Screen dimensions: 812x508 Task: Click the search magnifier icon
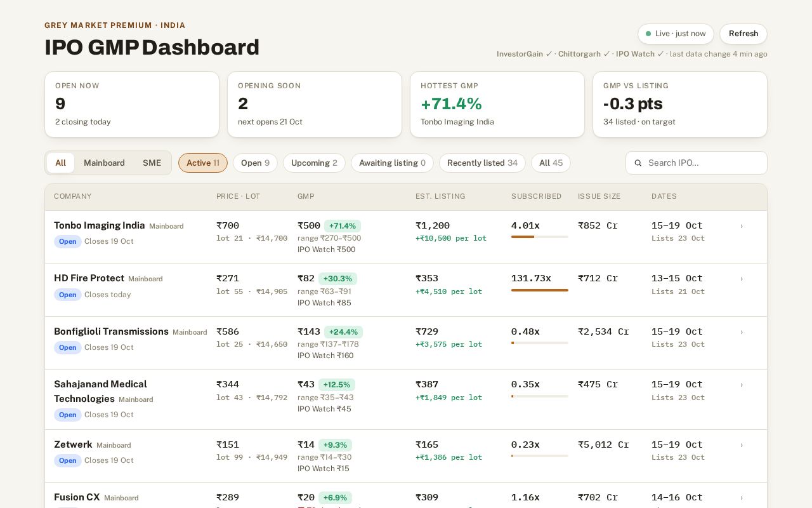point(638,163)
